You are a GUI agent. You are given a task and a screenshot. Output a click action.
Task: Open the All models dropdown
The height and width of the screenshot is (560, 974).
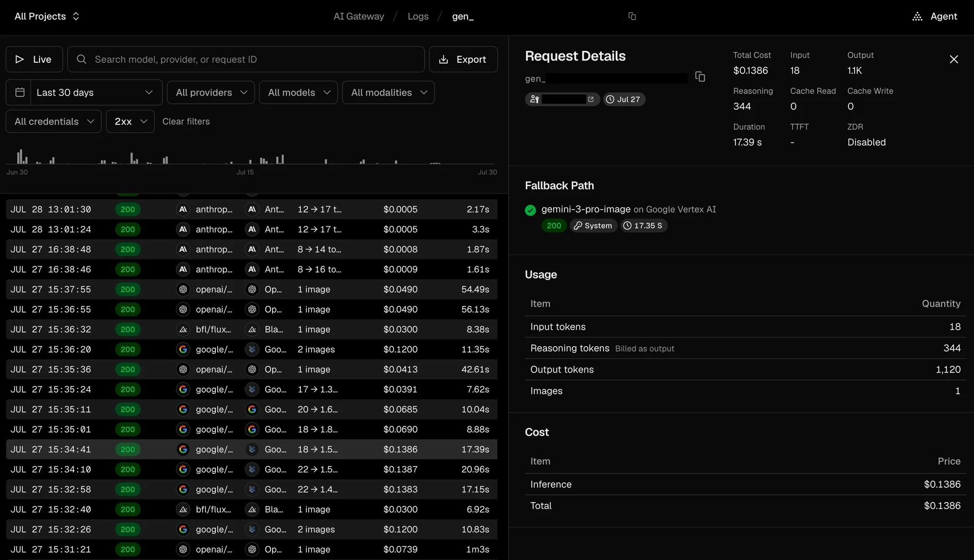299,92
